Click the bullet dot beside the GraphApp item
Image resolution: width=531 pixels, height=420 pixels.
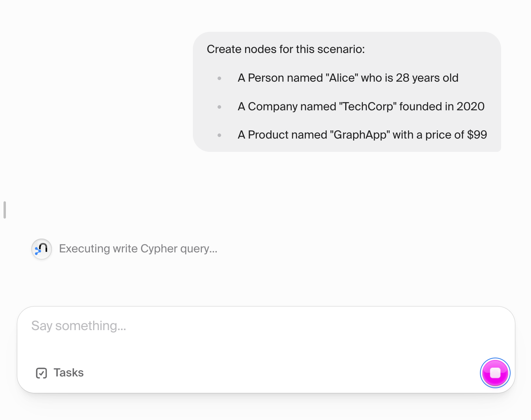pyautogui.click(x=219, y=135)
